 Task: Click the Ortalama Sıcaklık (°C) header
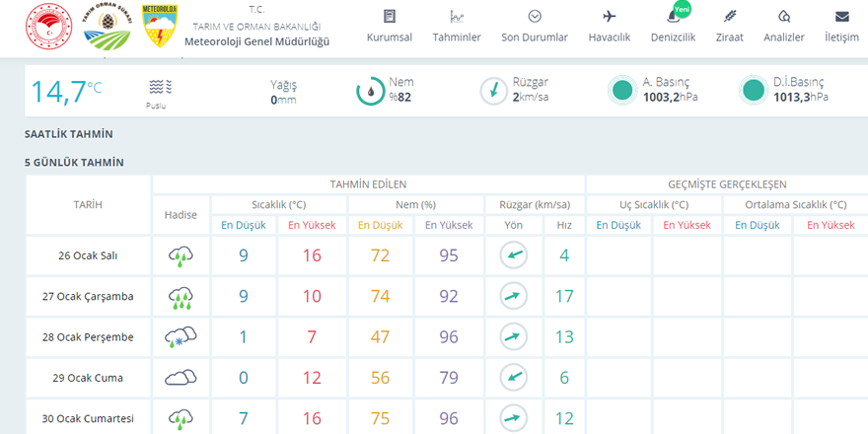click(795, 205)
